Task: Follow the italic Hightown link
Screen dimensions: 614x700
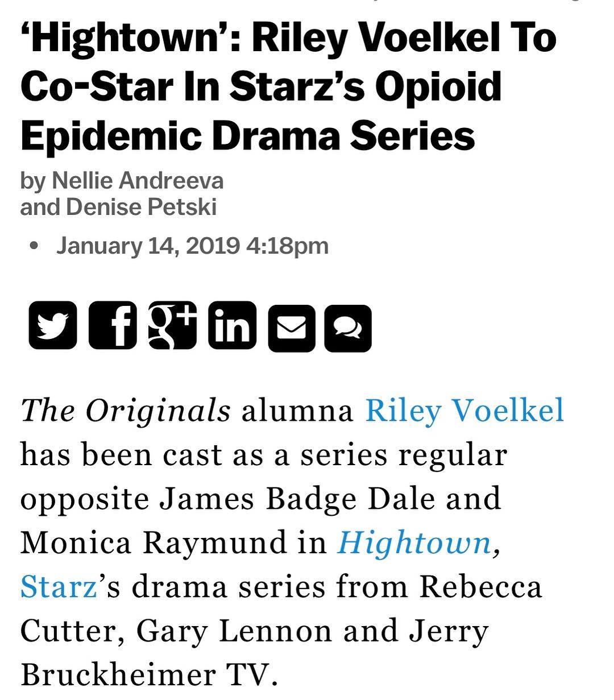Action: (x=414, y=542)
